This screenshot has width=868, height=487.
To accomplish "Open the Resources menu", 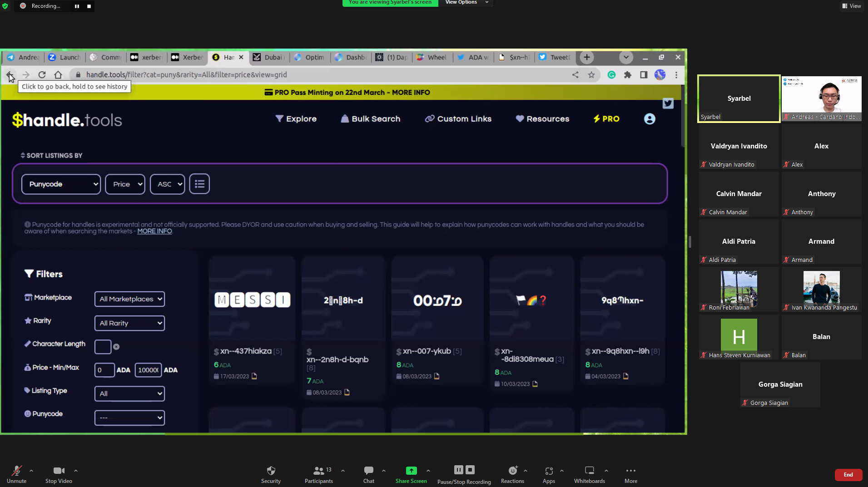I will [542, 119].
